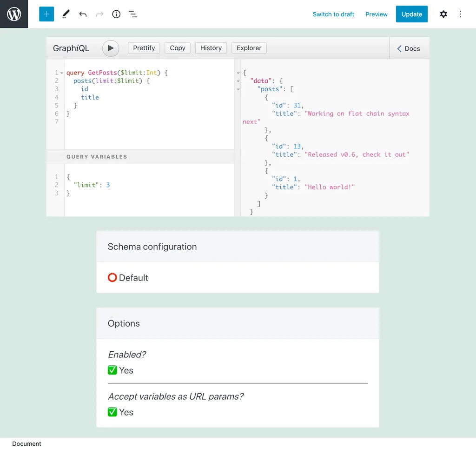Click the result id value 31
476x449 pixels.
tap(297, 106)
